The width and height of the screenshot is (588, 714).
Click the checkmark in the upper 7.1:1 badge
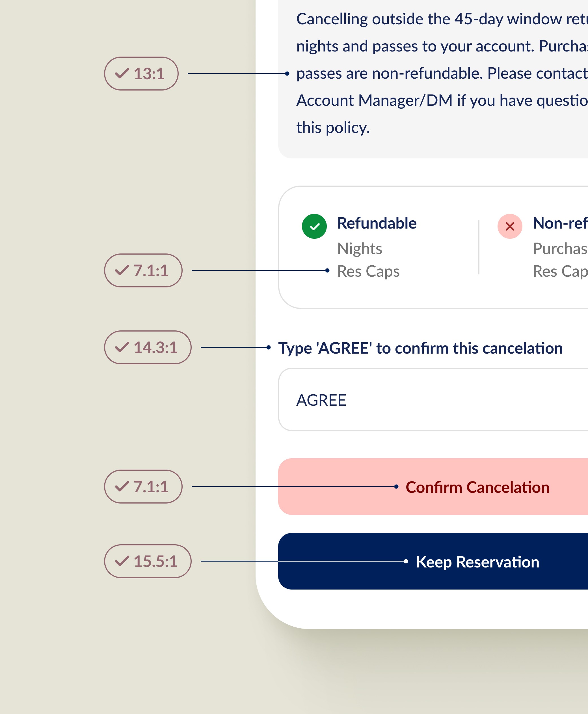coord(122,270)
